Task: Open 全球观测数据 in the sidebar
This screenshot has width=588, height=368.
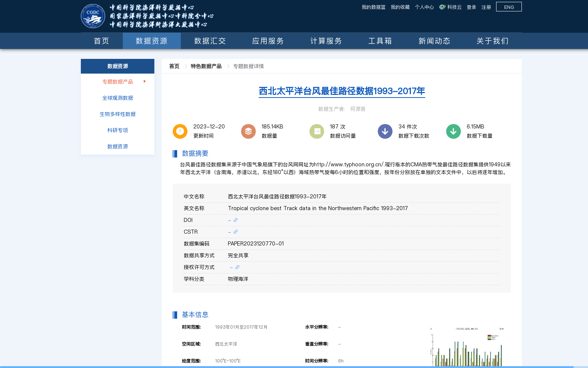Action: (118, 98)
